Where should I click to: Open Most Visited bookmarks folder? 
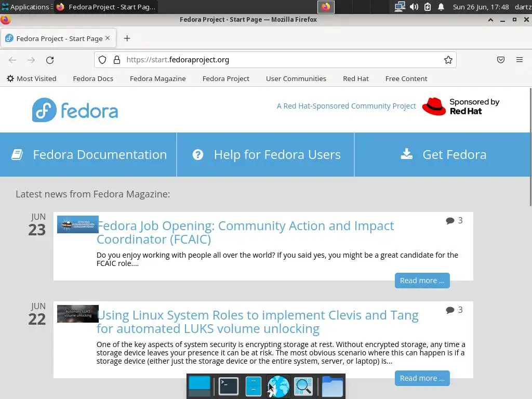click(x=32, y=79)
